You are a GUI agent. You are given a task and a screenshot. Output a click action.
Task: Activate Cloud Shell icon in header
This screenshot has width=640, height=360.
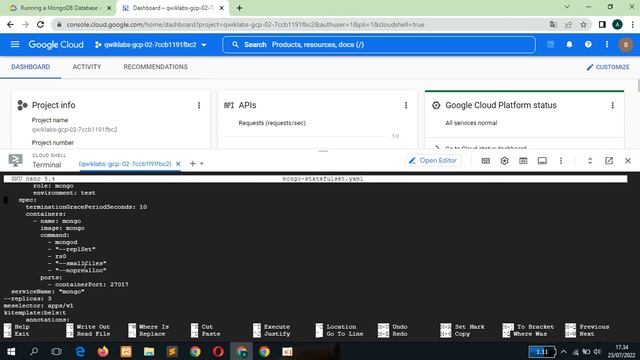tap(550, 44)
